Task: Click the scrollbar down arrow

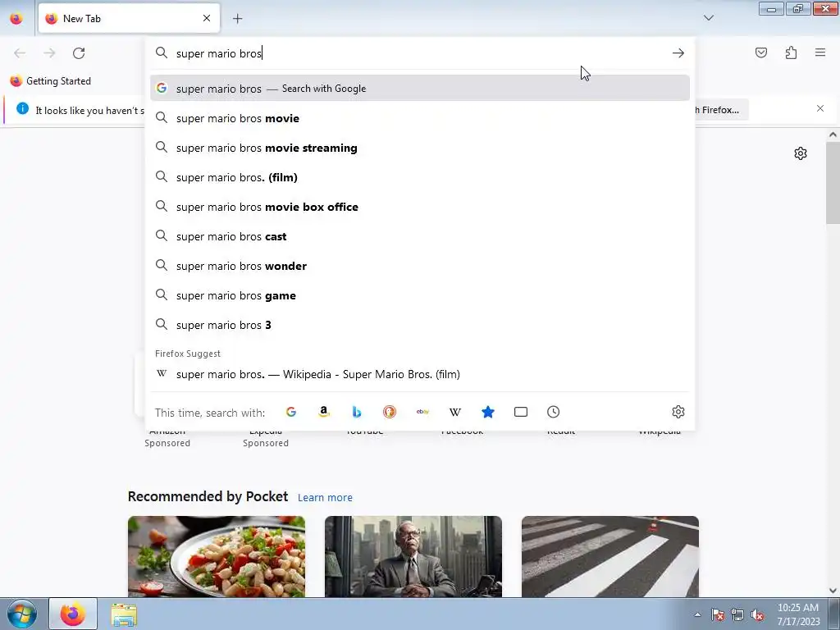Action: click(833, 591)
